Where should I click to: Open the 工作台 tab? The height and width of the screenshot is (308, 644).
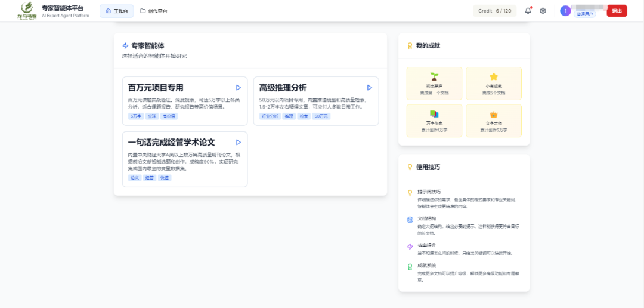(117, 11)
